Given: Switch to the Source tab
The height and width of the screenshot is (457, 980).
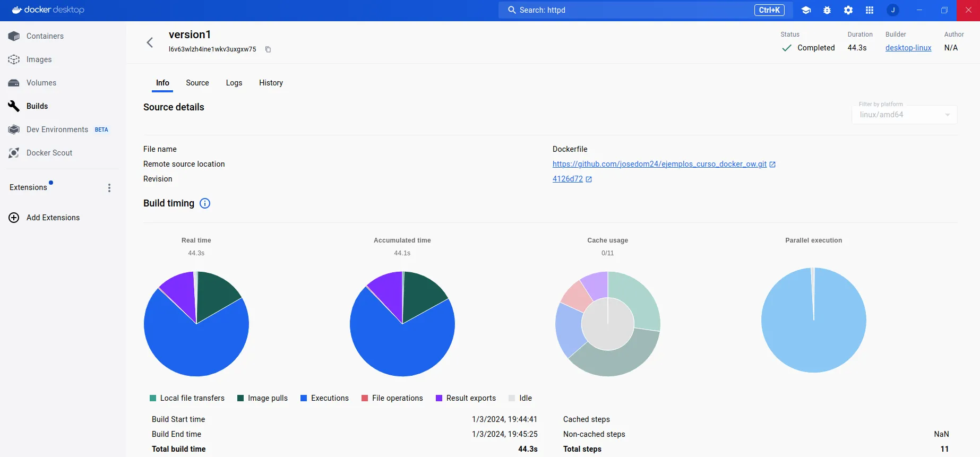Looking at the screenshot, I should click(197, 83).
